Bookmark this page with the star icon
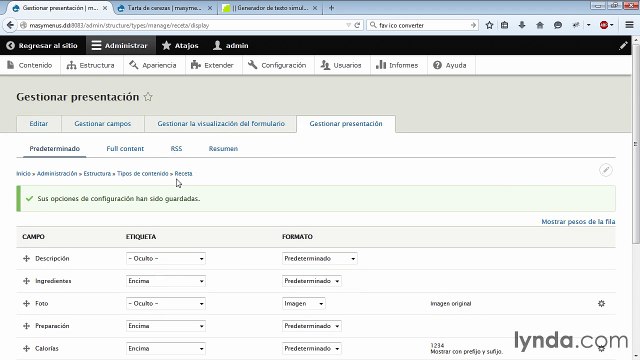Screen dimensions: 640x360 click(x=489, y=25)
